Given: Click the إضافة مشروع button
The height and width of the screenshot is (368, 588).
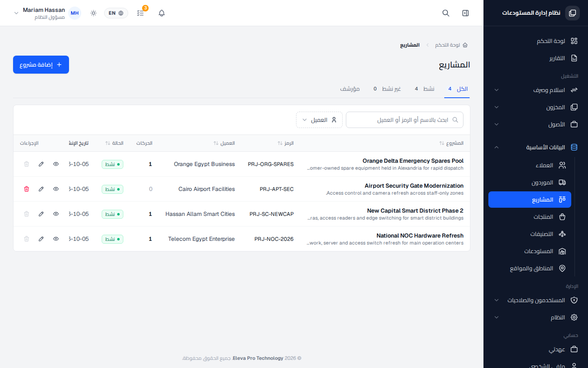Looking at the screenshot, I should (41, 65).
